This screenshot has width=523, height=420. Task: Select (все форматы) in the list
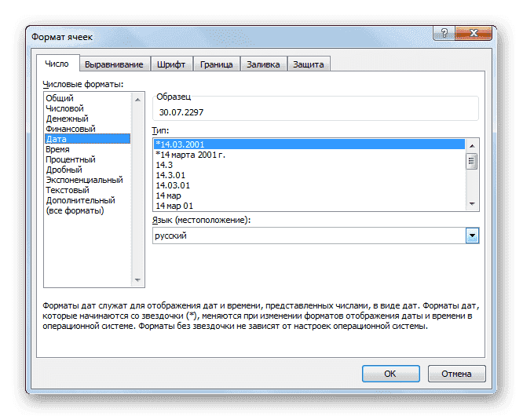[87, 210]
